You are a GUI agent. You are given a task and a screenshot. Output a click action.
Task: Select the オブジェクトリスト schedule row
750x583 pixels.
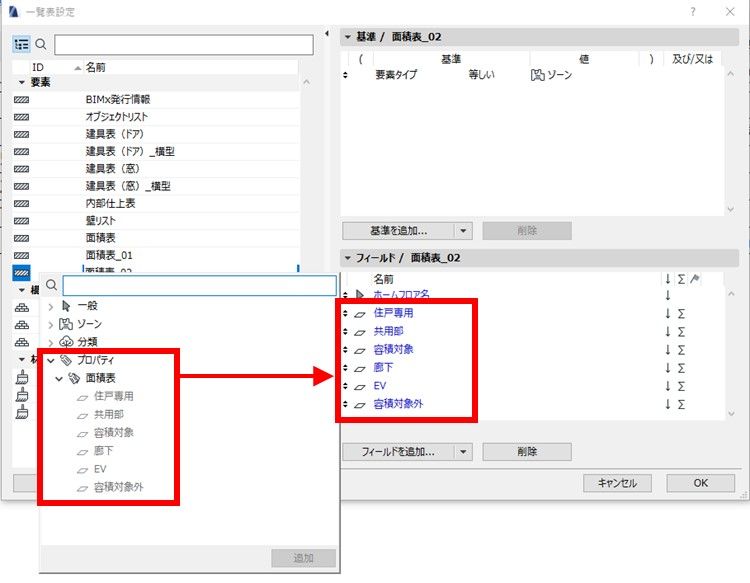156,117
